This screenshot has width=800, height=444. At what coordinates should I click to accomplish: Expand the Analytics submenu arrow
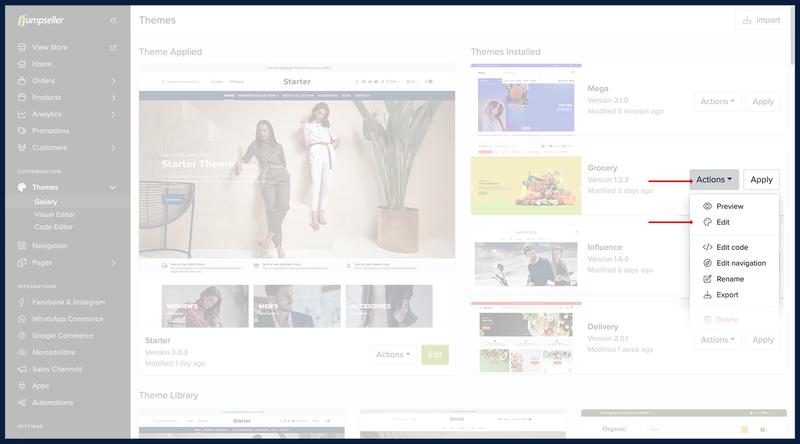coord(113,114)
